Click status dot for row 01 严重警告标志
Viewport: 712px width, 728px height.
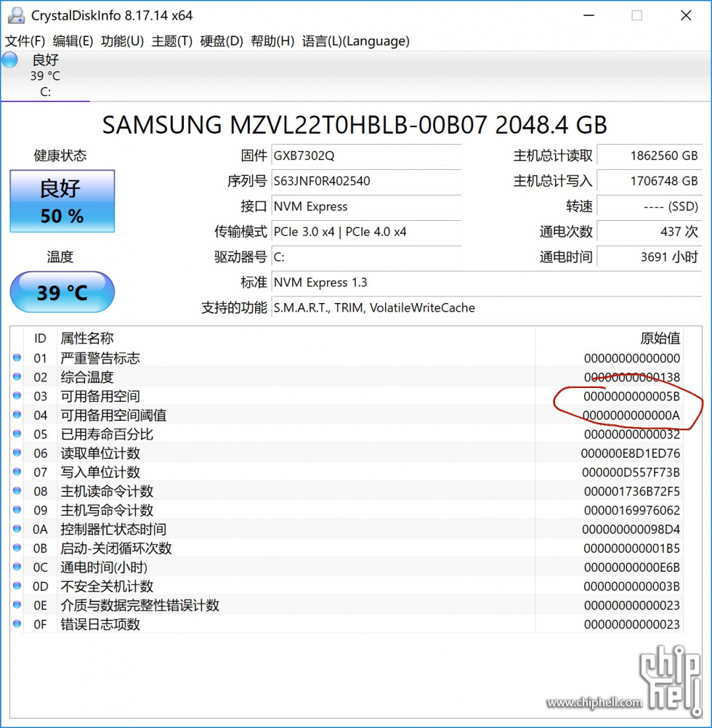17,357
